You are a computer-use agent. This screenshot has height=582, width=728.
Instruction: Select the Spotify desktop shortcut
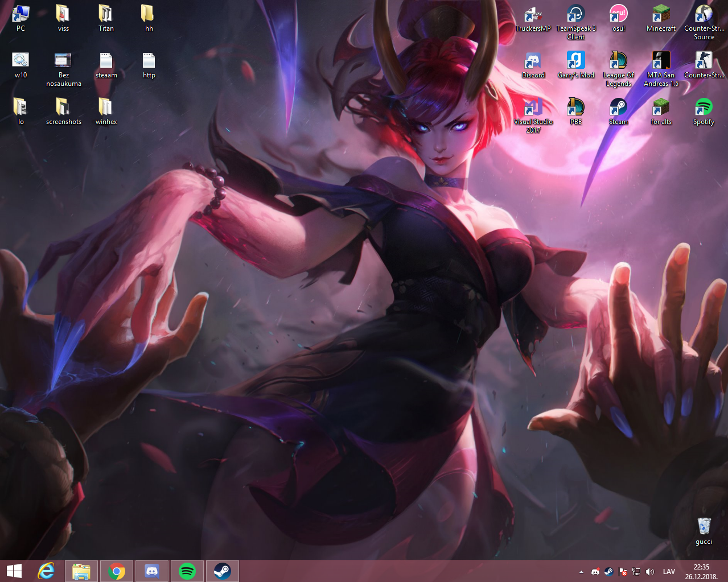pos(704,112)
